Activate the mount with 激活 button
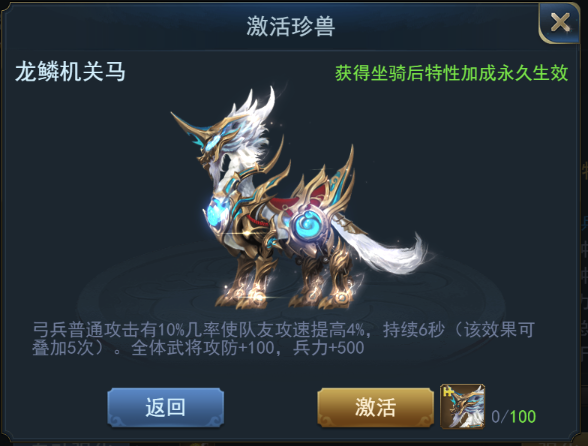Viewport: 588px width, 446px height. point(375,407)
